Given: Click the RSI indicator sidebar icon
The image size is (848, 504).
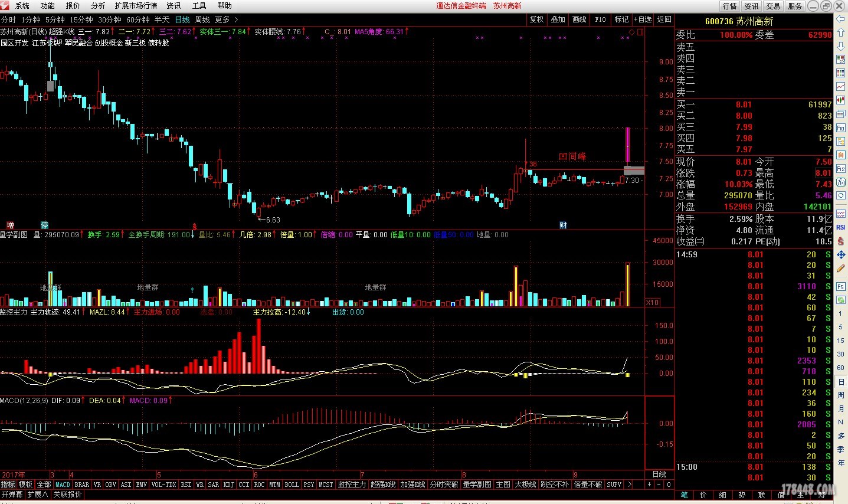Looking at the screenshot, I should [841, 227].
